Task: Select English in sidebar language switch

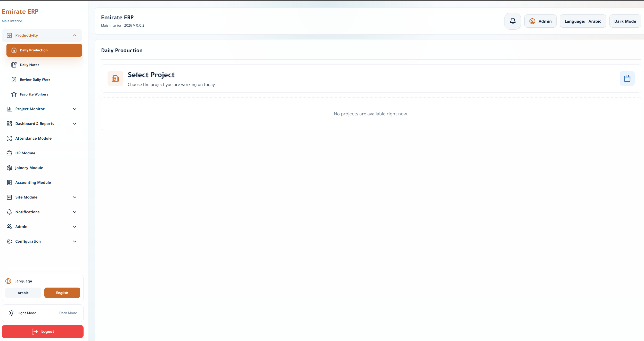Action: click(x=62, y=293)
